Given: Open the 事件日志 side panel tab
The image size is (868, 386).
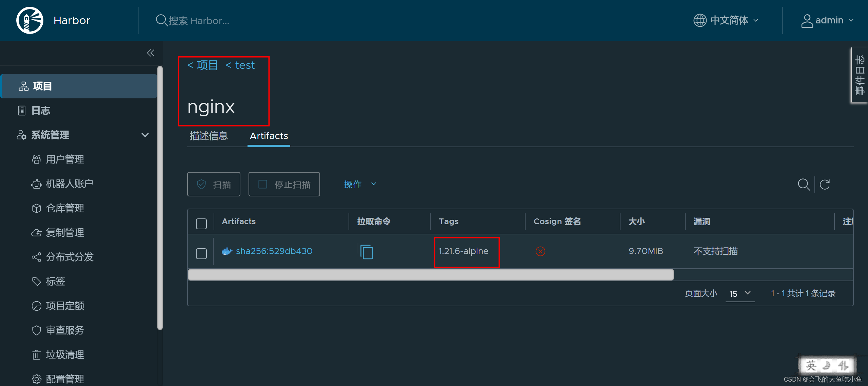Looking at the screenshot, I should pos(860,75).
